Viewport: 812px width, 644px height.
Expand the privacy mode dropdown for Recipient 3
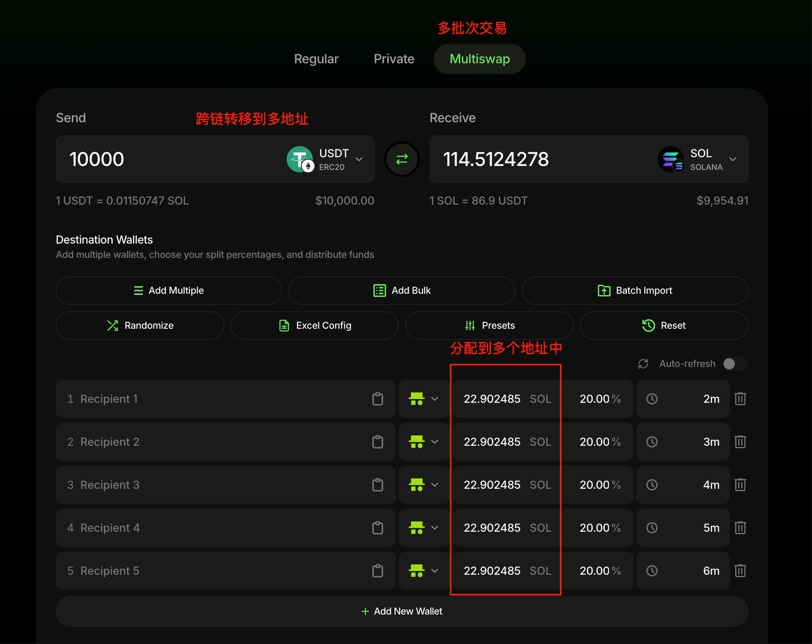coord(424,485)
